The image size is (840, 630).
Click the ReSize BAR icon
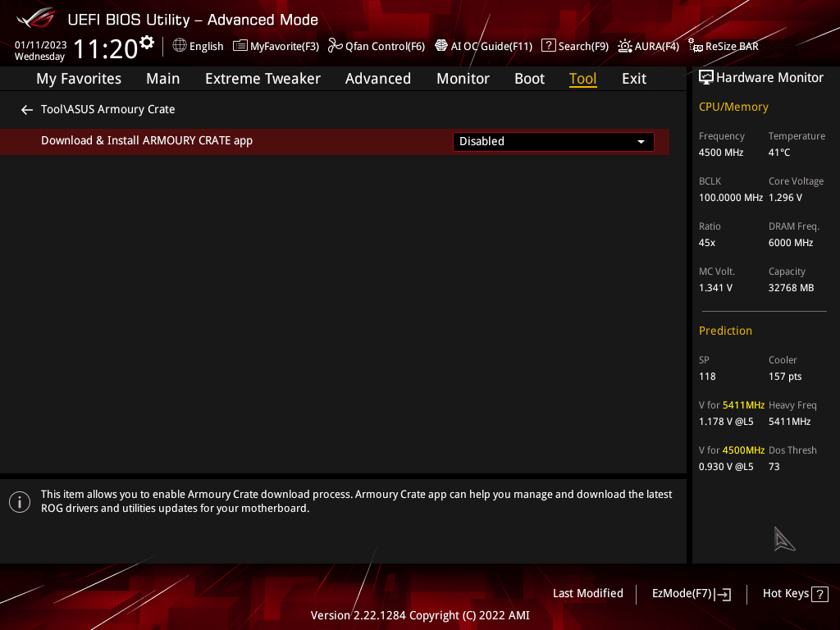(696, 46)
